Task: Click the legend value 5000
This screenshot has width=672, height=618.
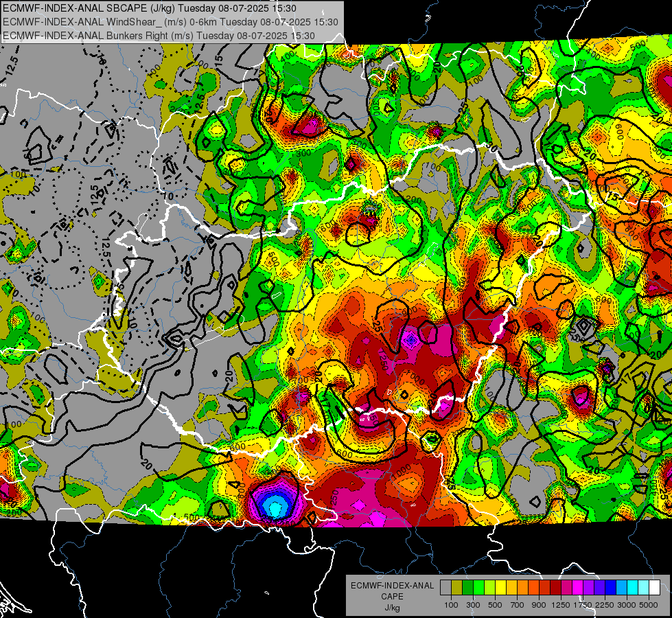Action: pos(649,605)
